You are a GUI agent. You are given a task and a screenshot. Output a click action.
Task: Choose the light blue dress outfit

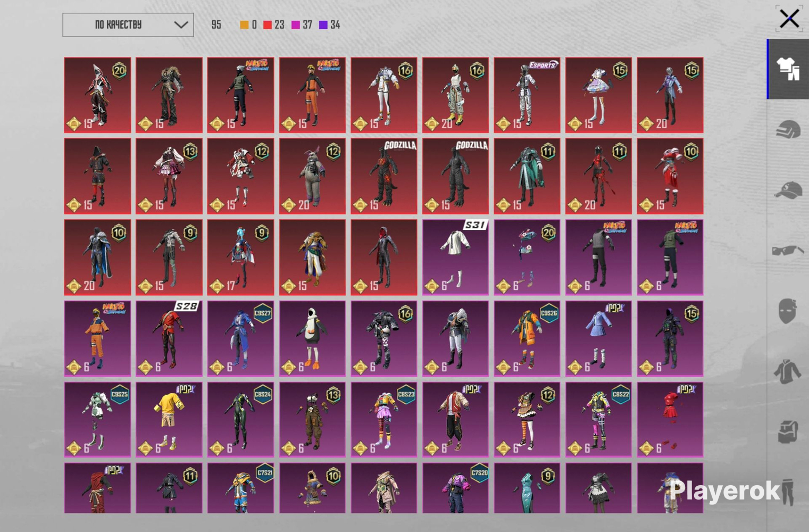[x=598, y=338]
